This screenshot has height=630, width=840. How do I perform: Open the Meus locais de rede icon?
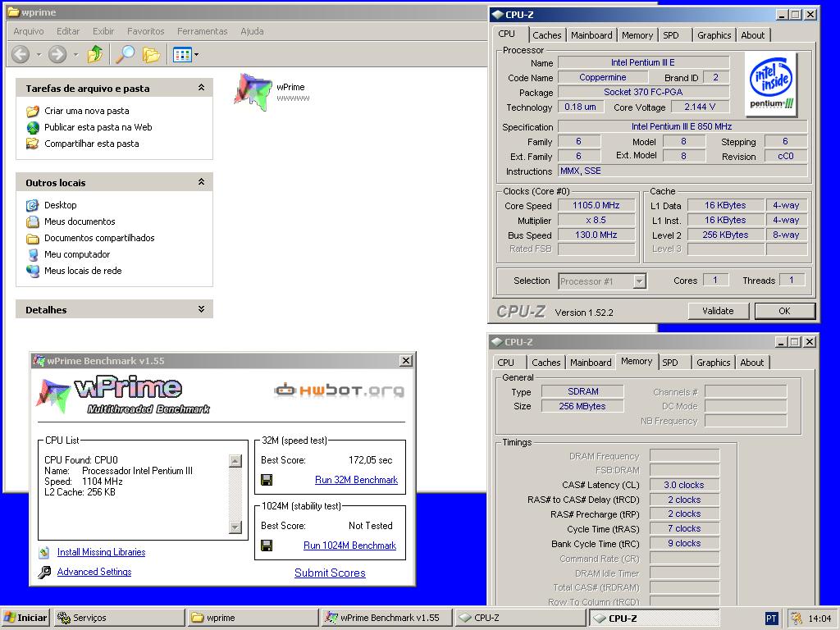(33, 271)
